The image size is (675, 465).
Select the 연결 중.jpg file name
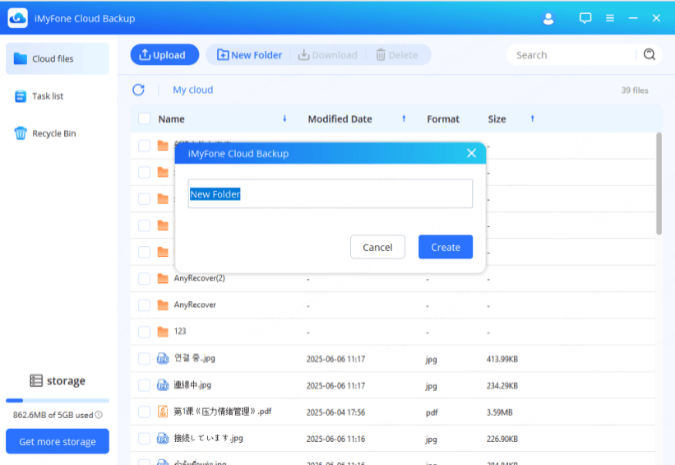point(195,358)
